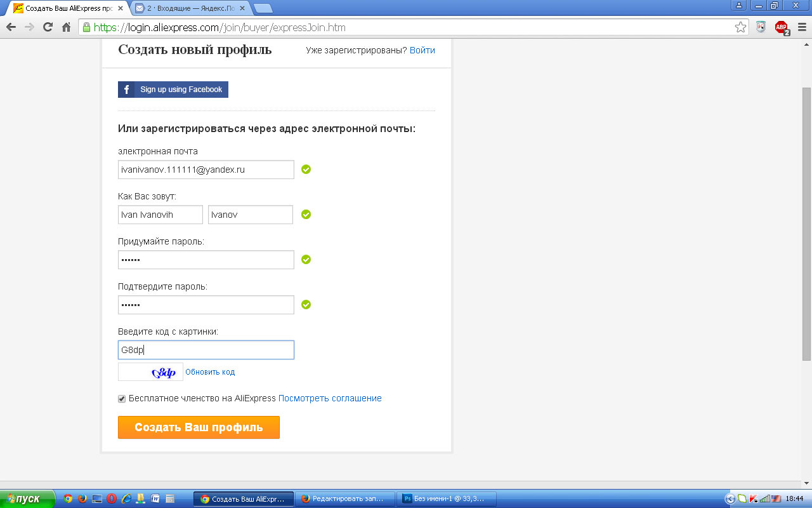Click the captcha code input field
Viewport: 812px width, 508px height.
[206, 350]
